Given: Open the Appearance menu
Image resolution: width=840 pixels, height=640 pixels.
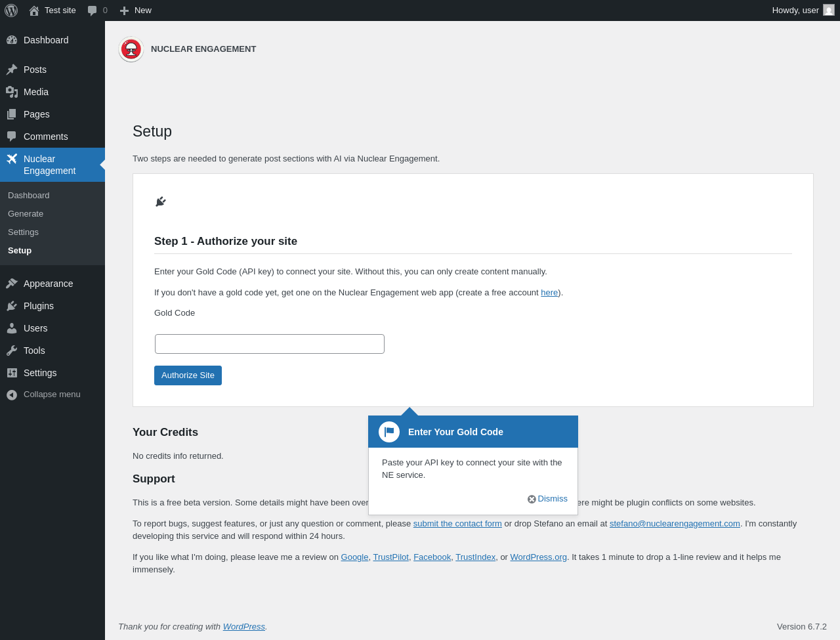Looking at the screenshot, I should [x=52, y=284].
